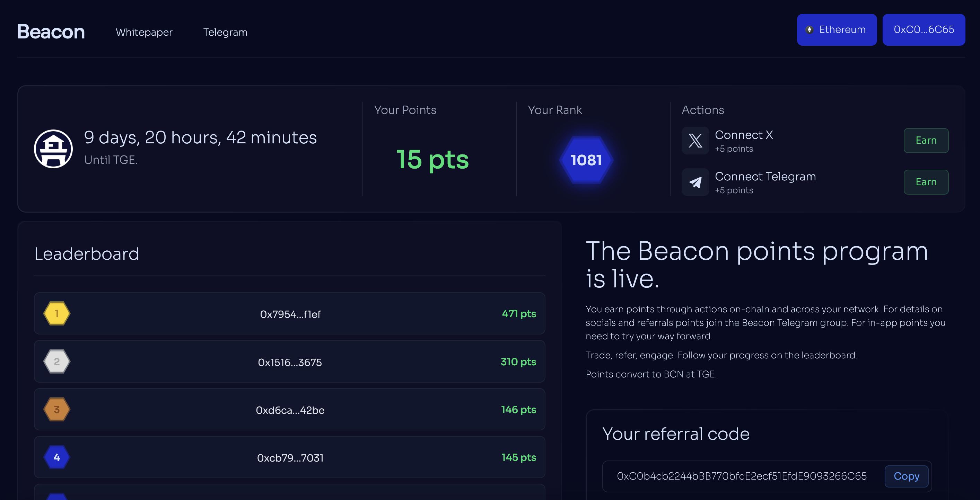This screenshot has height=500, width=980.
Task: Click the 15 pts points value
Action: [432, 159]
